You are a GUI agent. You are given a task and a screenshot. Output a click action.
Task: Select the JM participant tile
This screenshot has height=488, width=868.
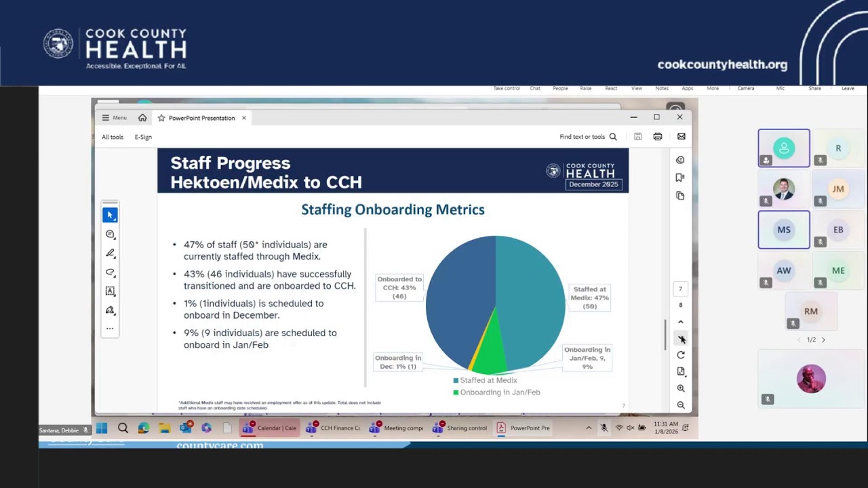(838, 189)
